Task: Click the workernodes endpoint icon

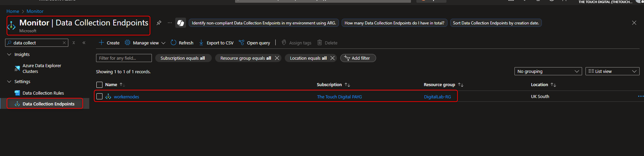Action: coord(108,97)
